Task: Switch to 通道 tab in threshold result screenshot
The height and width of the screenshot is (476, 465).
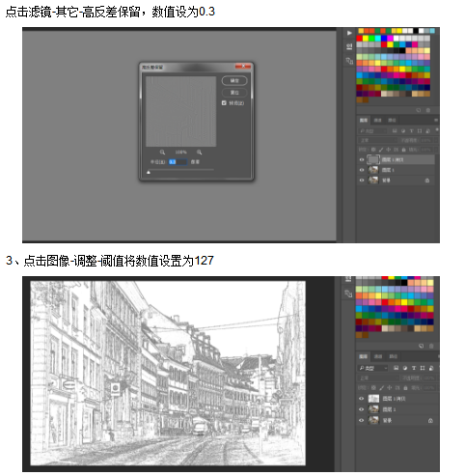Action: coord(378,356)
